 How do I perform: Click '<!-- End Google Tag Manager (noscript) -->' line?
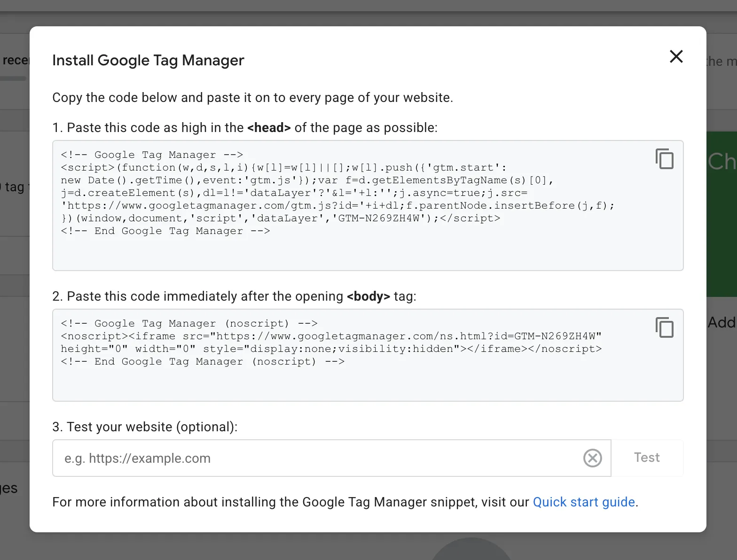pyautogui.click(x=203, y=362)
